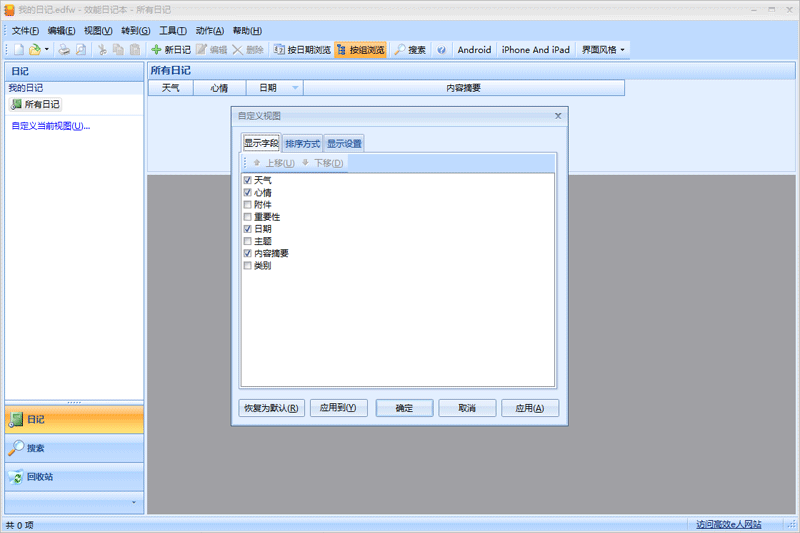Click the 我的日记 group header
Screen dimensions: 800x533
click(74, 88)
